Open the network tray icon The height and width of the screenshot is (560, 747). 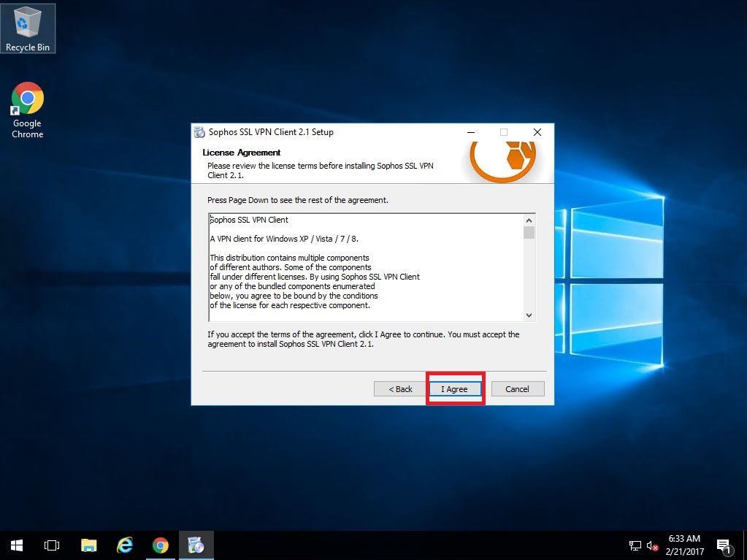point(635,545)
